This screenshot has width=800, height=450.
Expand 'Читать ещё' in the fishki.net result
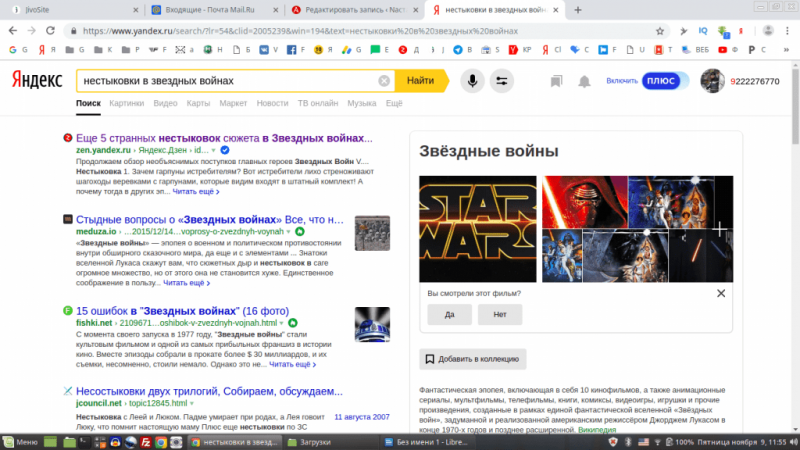click(x=292, y=364)
